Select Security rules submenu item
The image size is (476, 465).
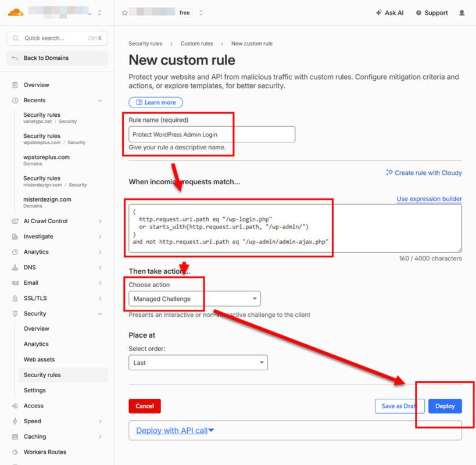pyautogui.click(x=63, y=375)
